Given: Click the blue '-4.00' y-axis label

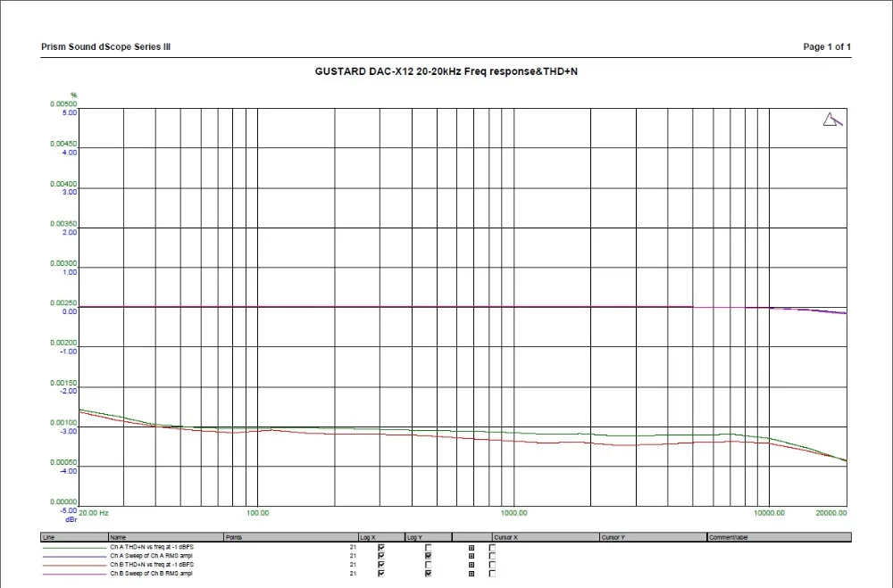Looking at the screenshot, I should (69, 471).
